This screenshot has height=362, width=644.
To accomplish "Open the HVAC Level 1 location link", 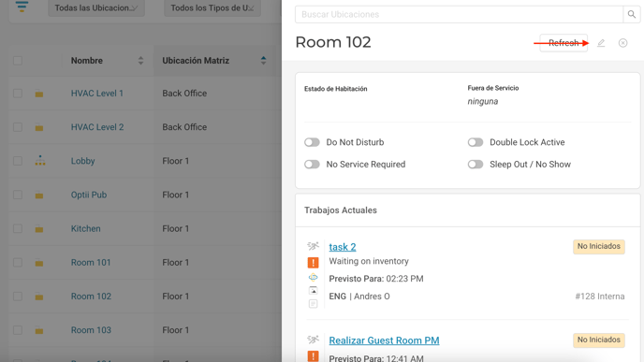I will coord(97,94).
